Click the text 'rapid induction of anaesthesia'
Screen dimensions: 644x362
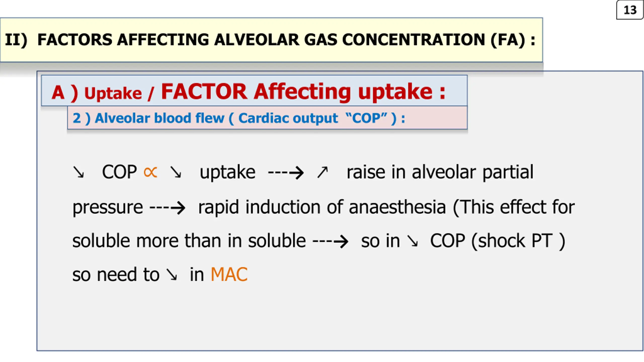[322, 208]
